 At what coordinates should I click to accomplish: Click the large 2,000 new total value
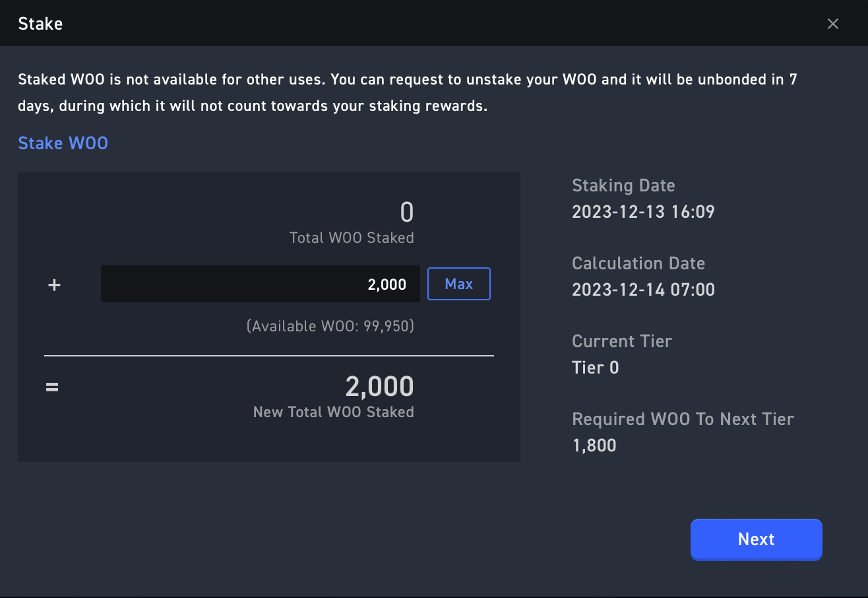pyautogui.click(x=380, y=387)
